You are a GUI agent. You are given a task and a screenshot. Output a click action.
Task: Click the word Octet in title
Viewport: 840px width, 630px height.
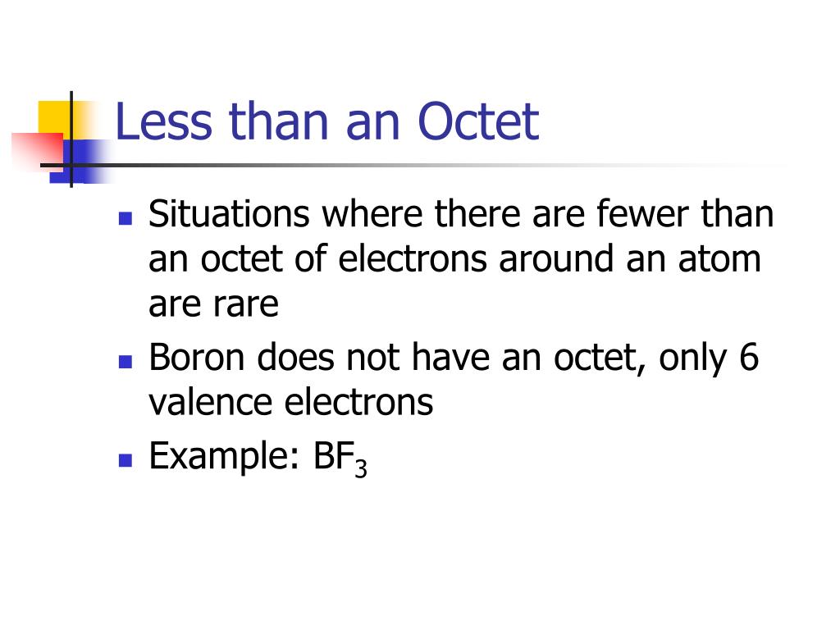(x=478, y=121)
